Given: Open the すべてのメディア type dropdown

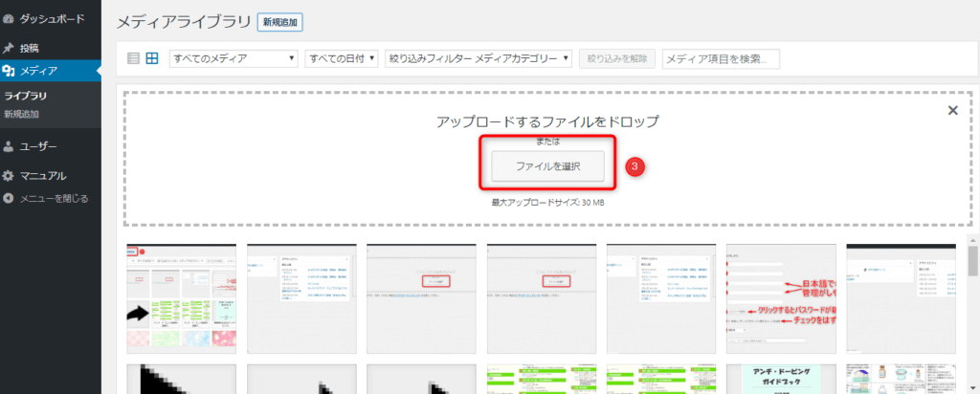Looking at the screenshot, I should (x=234, y=59).
